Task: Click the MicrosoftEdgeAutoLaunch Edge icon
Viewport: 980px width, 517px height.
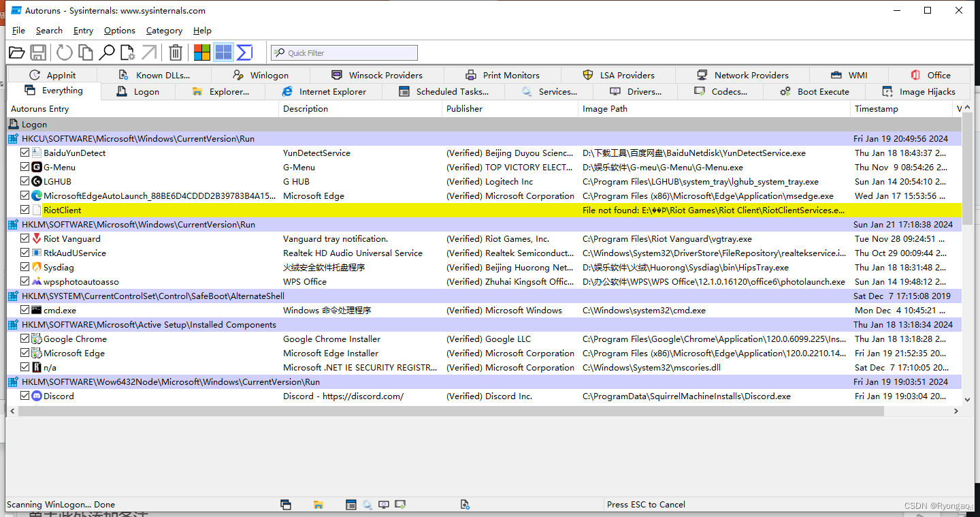Action: click(37, 196)
